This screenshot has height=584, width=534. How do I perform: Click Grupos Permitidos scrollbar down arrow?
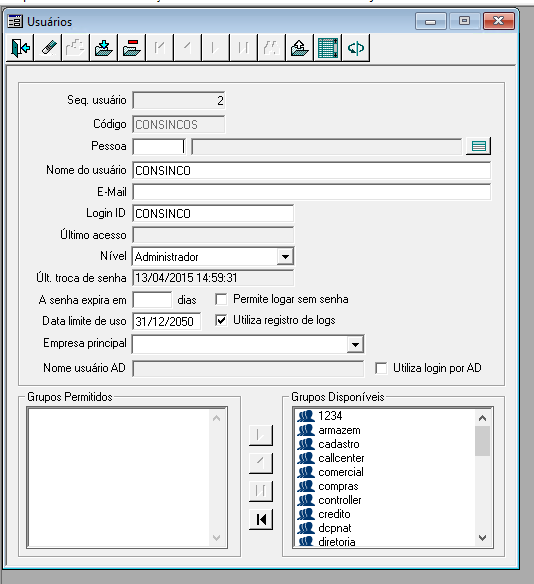click(x=217, y=538)
